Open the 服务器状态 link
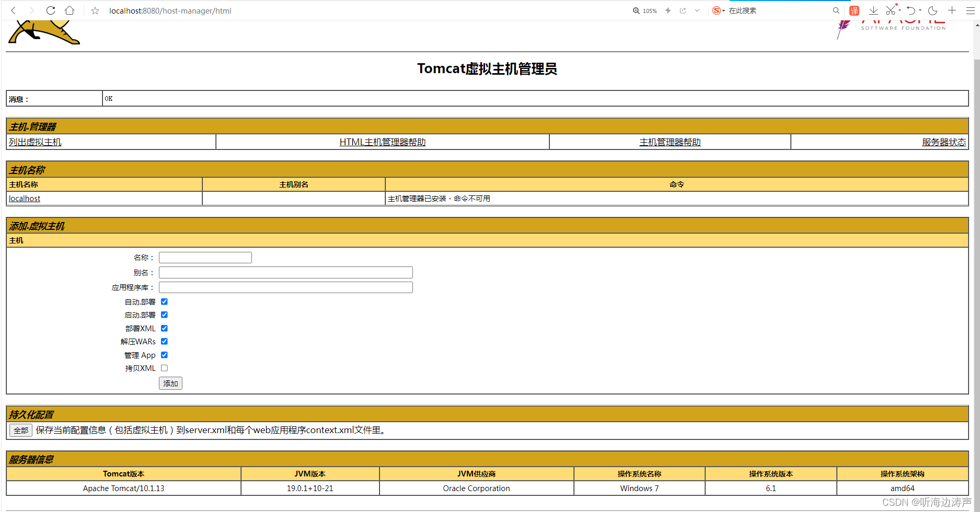This screenshot has height=512, width=980. pos(944,142)
